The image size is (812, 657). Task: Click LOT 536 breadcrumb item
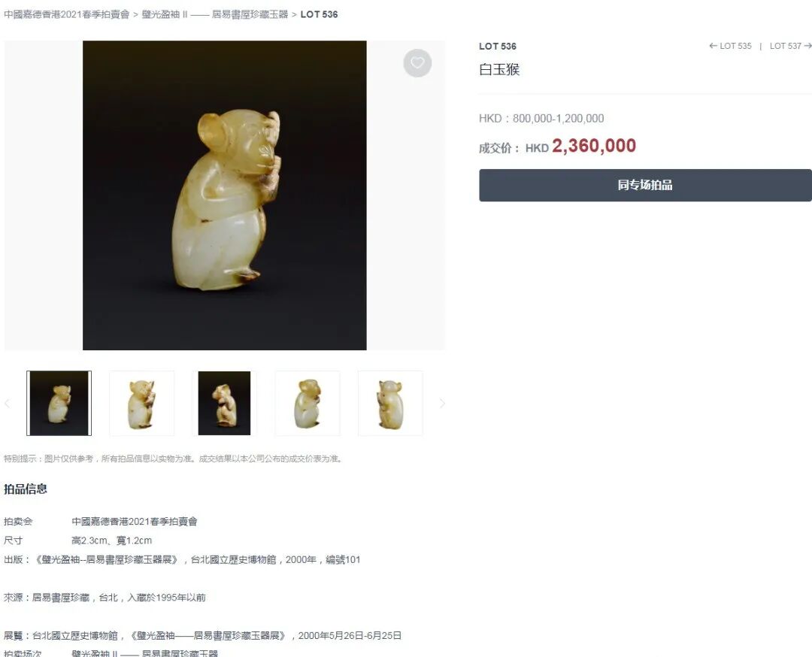tap(319, 14)
